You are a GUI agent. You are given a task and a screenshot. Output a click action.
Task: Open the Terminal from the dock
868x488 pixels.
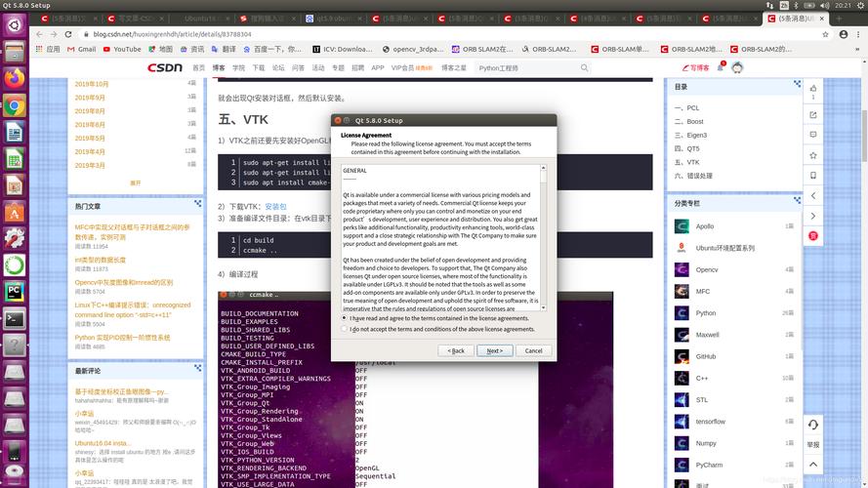pos(14,319)
